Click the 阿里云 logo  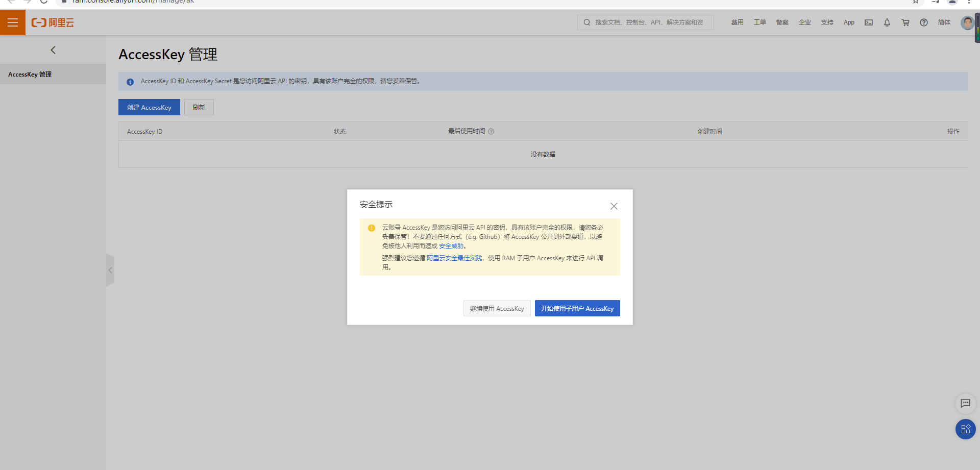52,22
